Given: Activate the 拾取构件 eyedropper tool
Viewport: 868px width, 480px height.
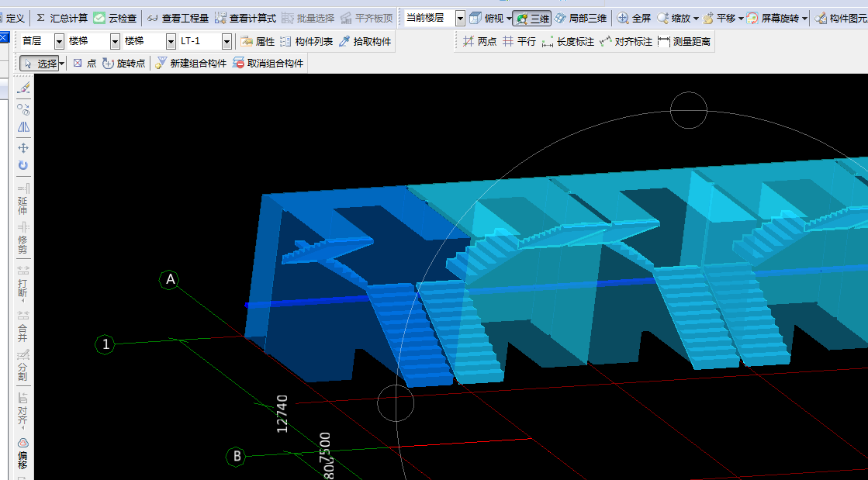Looking at the screenshot, I should (x=365, y=42).
